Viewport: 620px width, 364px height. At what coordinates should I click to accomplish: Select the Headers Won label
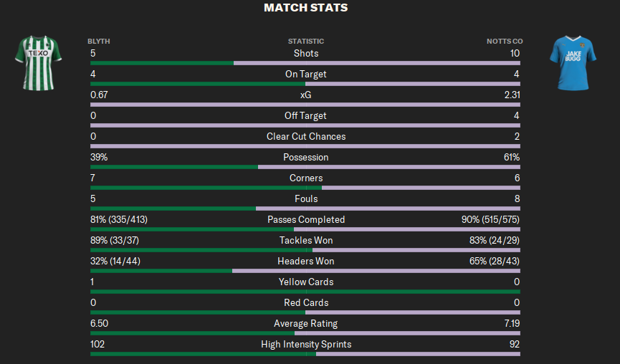point(305,261)
